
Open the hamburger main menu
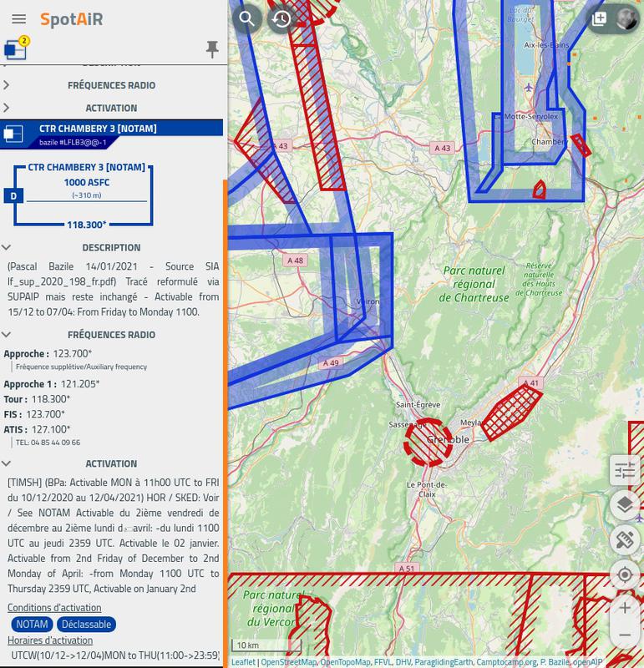[x=18, y=18]
